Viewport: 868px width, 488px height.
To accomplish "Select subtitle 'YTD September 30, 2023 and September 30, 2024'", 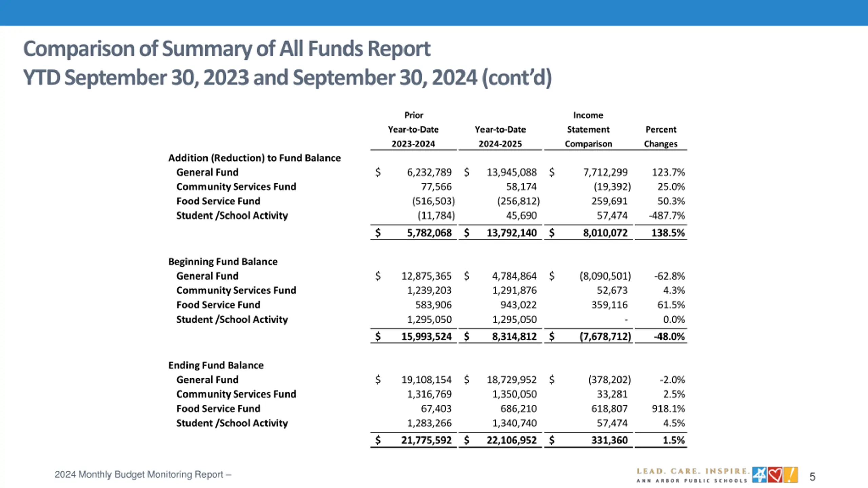I will (250, 78).
